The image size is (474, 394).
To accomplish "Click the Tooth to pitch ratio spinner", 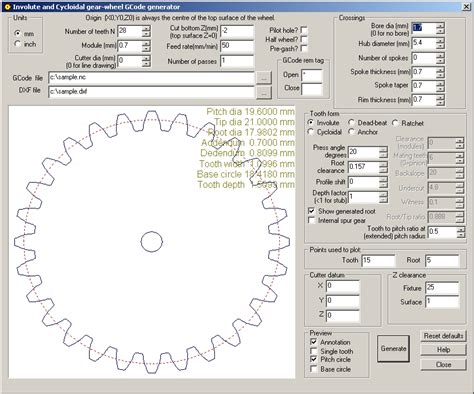I will pos(461,232).
